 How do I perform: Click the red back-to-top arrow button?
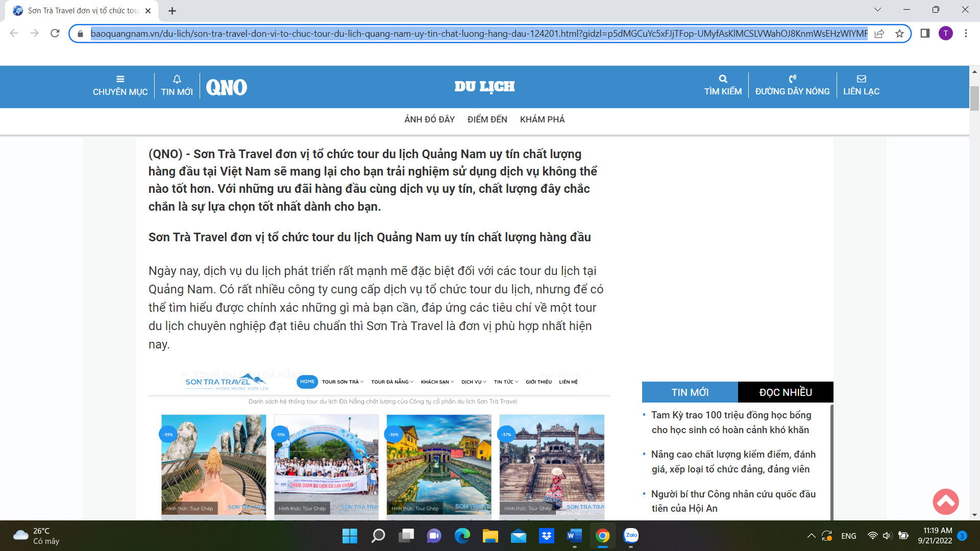click(945, 502)
